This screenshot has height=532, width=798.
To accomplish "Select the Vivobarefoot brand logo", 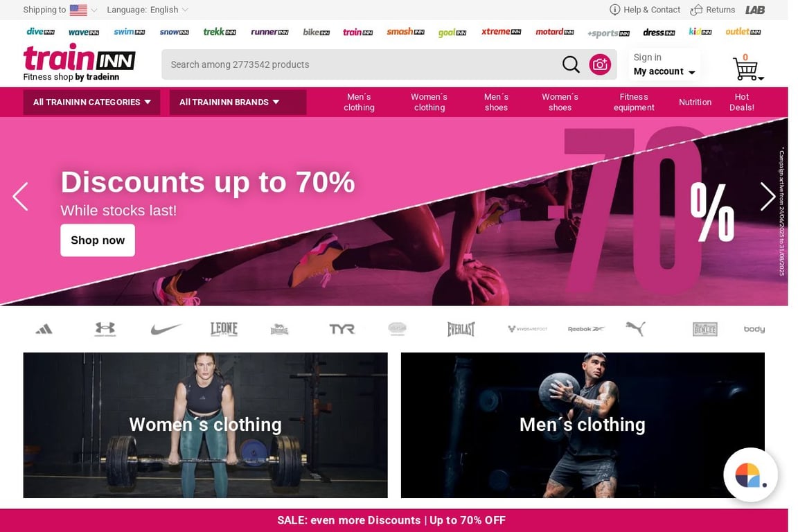I will point(527,329).
